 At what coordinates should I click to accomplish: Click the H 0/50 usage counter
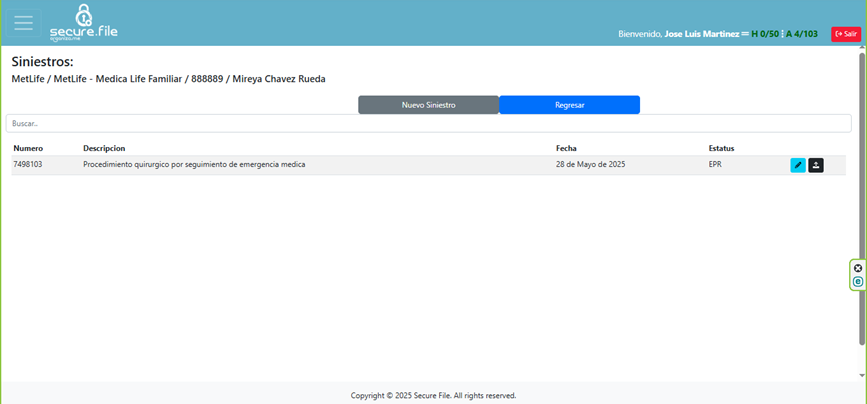click(x=765, y=34)
